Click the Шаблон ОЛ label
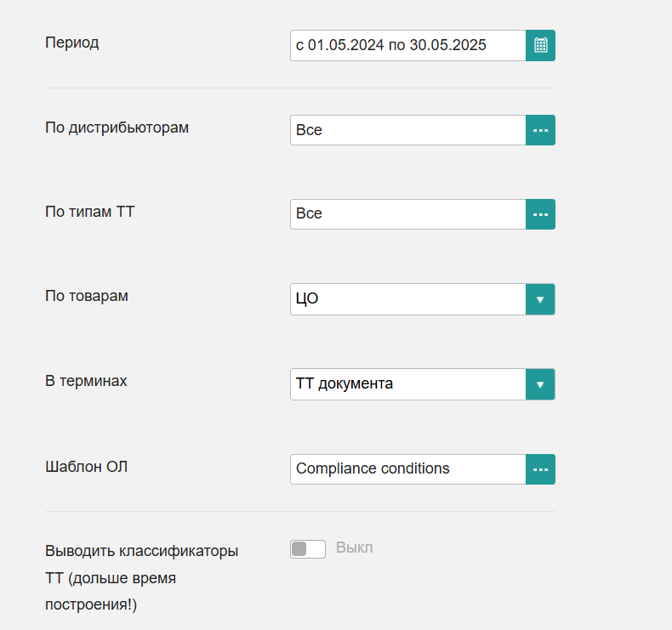The height and width of the screenshot is (630, 672). 87,467
